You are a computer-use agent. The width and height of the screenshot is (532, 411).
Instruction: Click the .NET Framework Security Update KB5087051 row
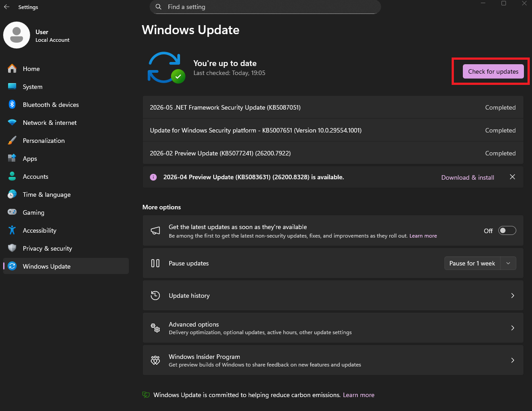333,107
